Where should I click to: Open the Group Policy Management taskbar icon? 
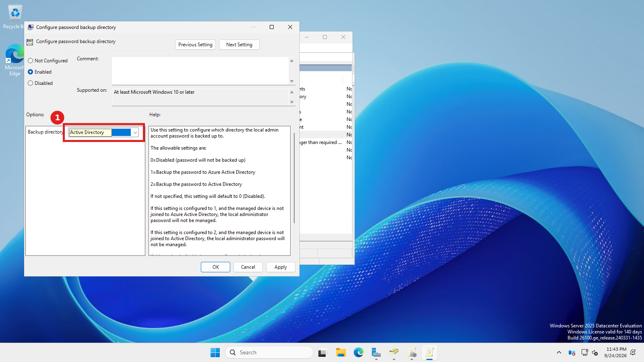[x=412, y=353]
